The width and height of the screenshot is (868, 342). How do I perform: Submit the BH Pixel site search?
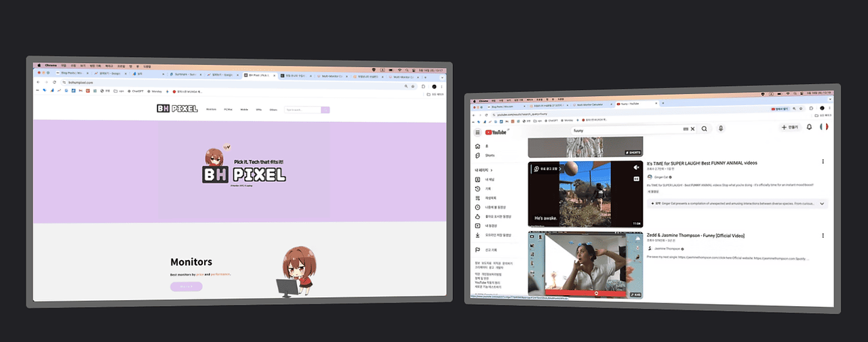pos(325,110)
